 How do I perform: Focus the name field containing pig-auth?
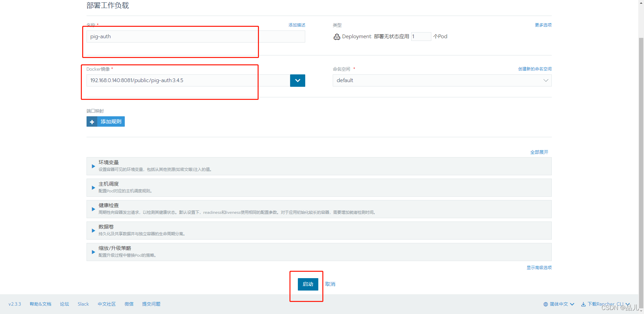click(x=196, y=37)
